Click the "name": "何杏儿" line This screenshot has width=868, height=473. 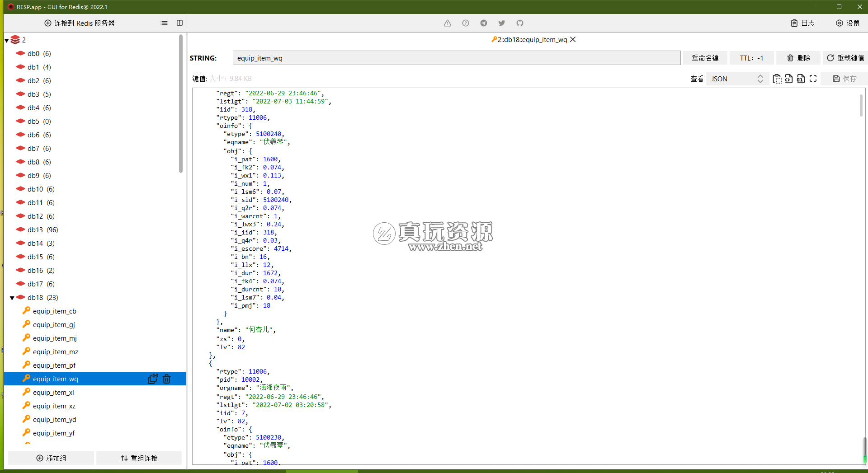246,330
